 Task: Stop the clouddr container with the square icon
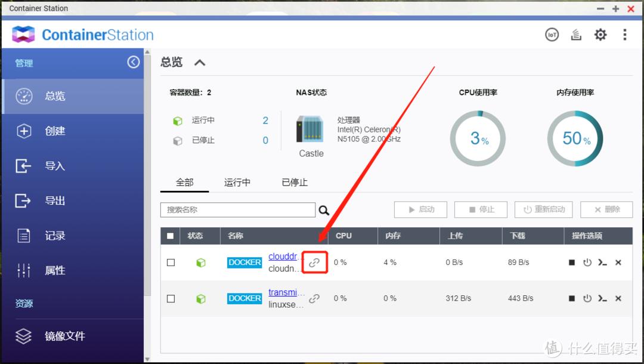[x=571, y=262]
